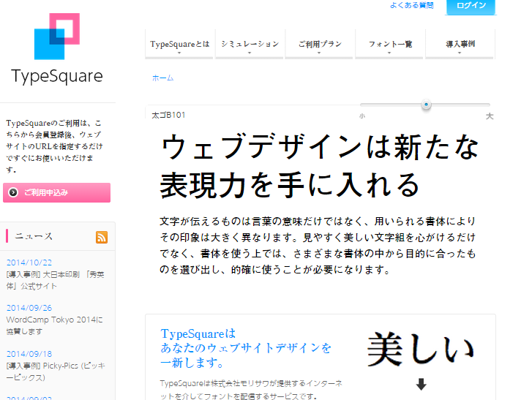Click the arrow icon in ご利用申込み button
The width and height of the screenshot is (532, 400).
tap(13, 192)
